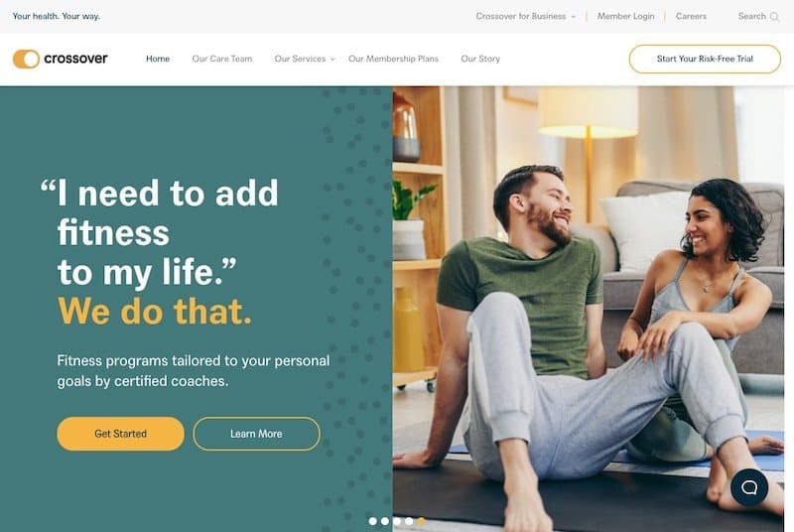Screen dimensions: 794x532
Task: Go to Our Membership Plans
Action: (x=393, y=59)
